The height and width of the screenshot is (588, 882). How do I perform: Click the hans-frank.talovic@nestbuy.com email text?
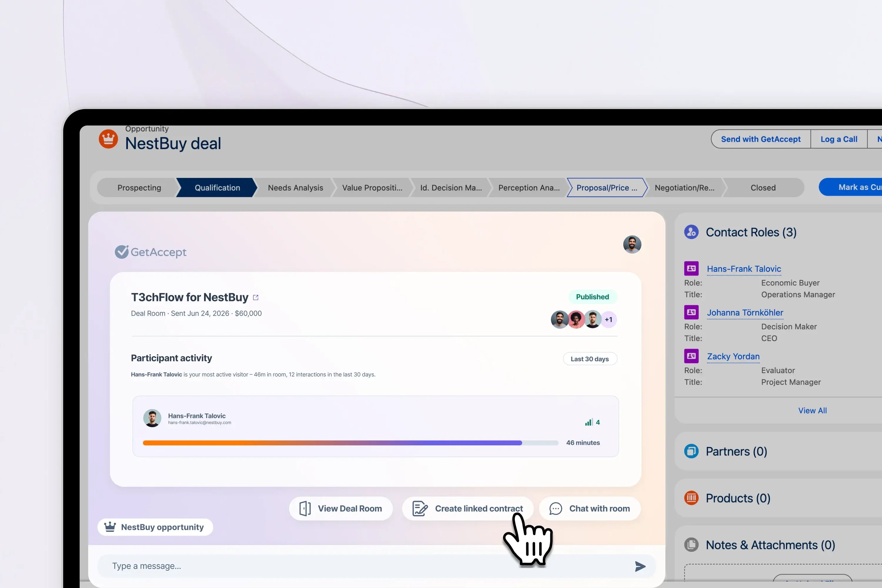coord(200,423)
